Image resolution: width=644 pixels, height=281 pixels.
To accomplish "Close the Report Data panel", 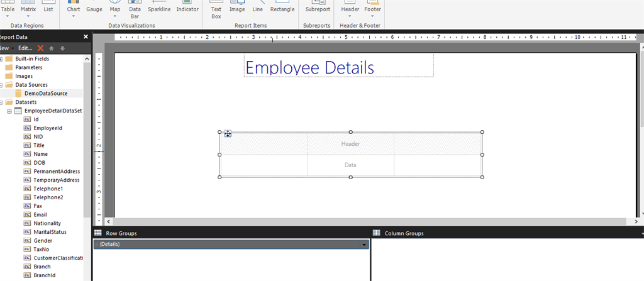I will pyautogui.click(x=86, y=36).
